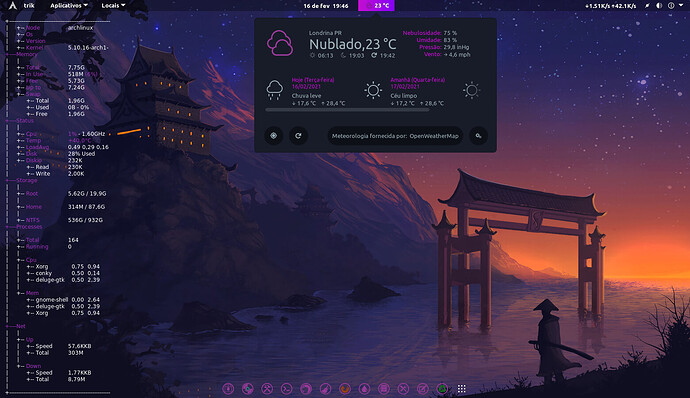The width and height of the screenshot is (690, 398).
Task: Open the Locais menu
Action: pos(113,6)
